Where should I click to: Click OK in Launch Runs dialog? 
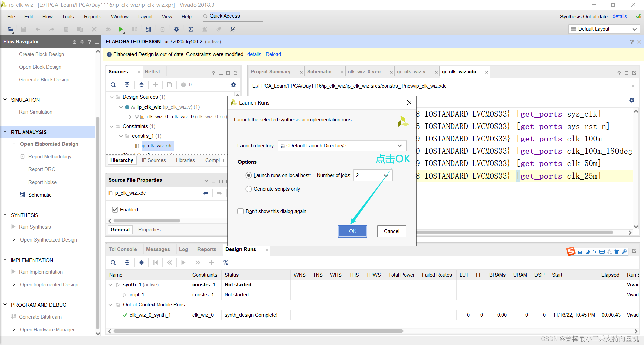coord(353,231)
